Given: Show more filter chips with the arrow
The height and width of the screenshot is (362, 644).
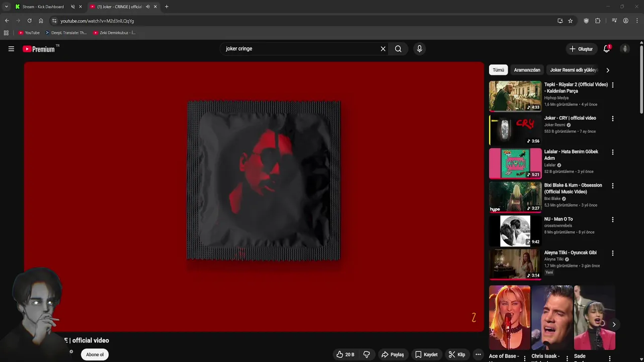Looking at the screenshot, I should coord(607,70).
